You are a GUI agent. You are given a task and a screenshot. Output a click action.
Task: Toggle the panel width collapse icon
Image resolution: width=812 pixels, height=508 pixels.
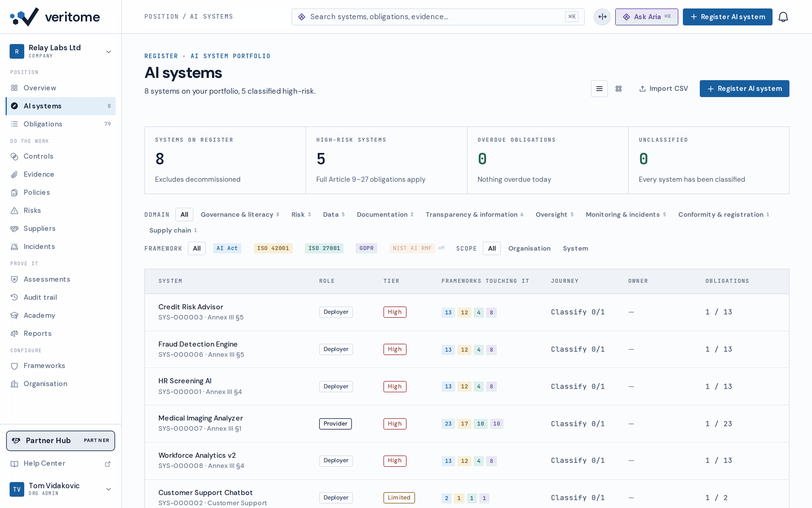[x=602, y=17]
